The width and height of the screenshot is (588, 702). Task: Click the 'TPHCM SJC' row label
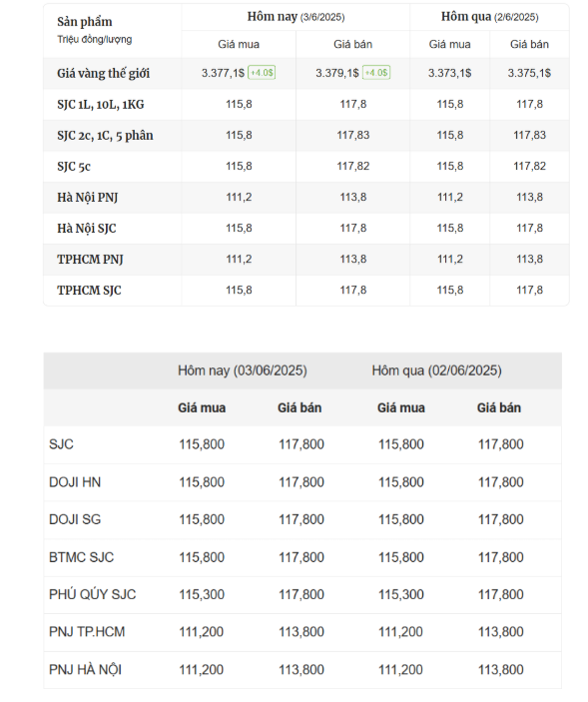coord(89,291)
